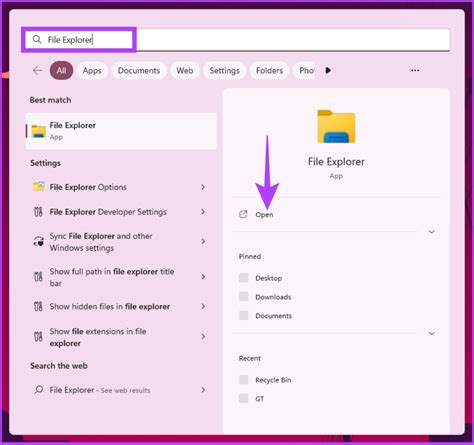This screenshot has height=445, width=474.
Task: Click the Documents pinned item icon
Action: coord(244,315)
